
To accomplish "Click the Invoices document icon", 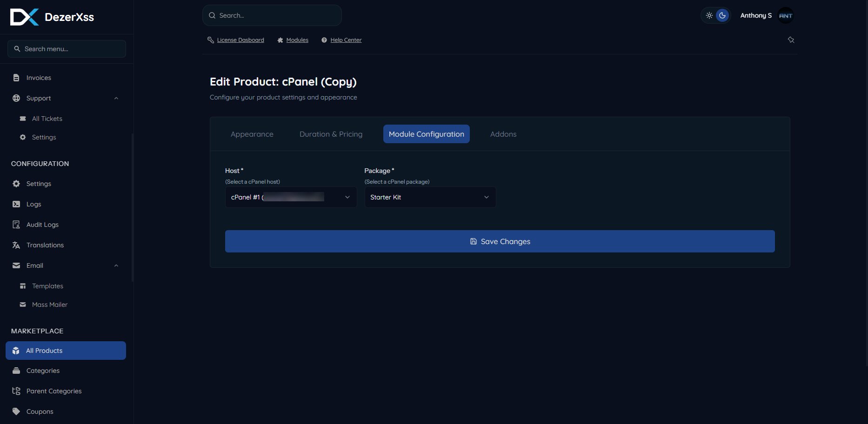I will (x=16, y=78).
